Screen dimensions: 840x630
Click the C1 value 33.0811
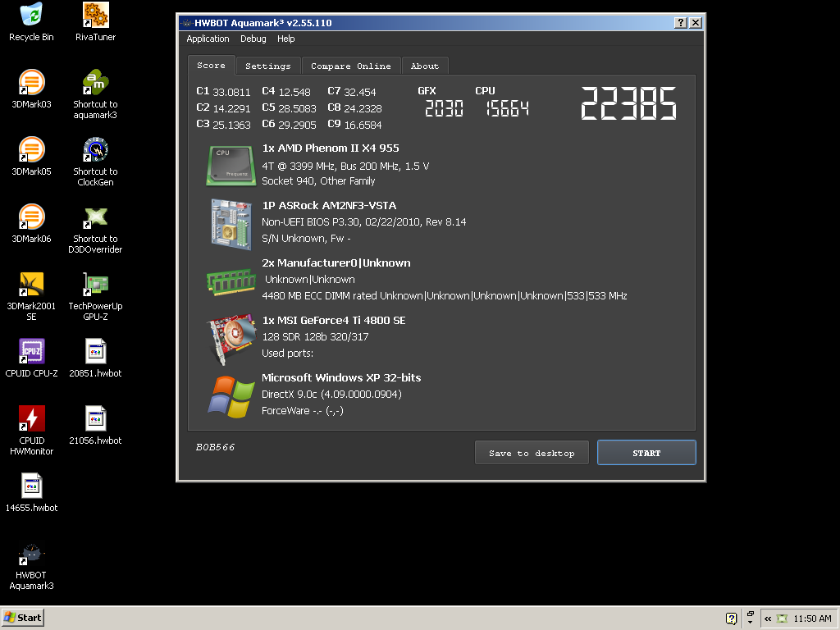[x=231, y=92]
